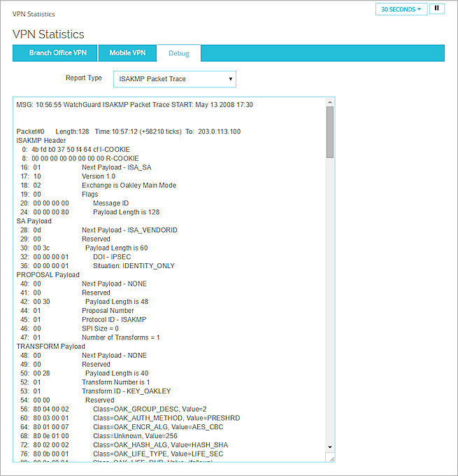Click the vertical scrollbar thumb in trace output

click(330, 132)
